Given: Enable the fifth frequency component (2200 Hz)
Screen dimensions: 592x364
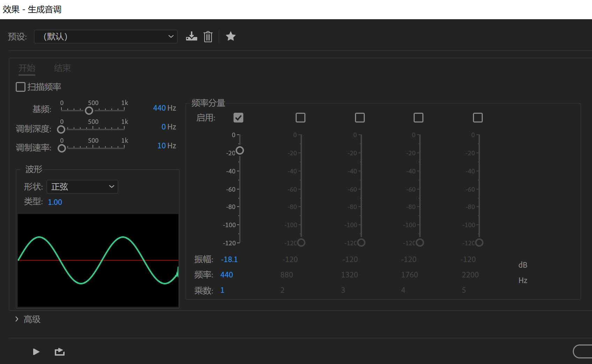Looking at the screenshot, I should [478, 118].
